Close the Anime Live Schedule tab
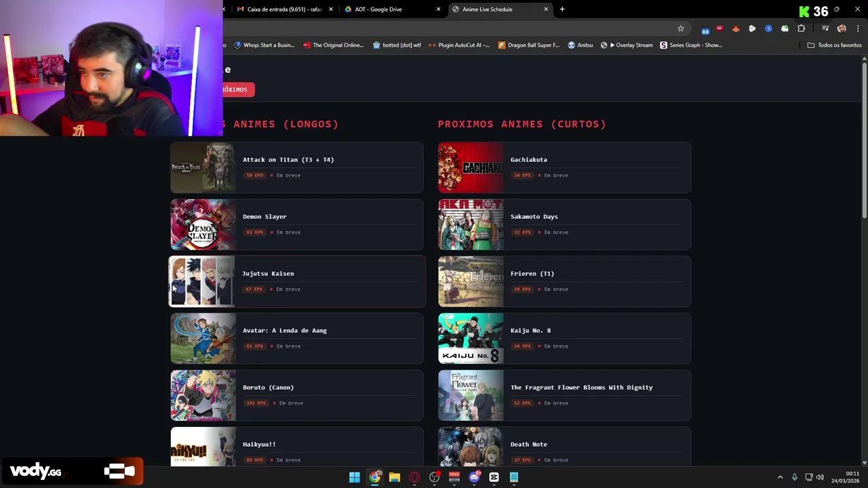This screenshot has width=868, height=488. coord(546,9)
